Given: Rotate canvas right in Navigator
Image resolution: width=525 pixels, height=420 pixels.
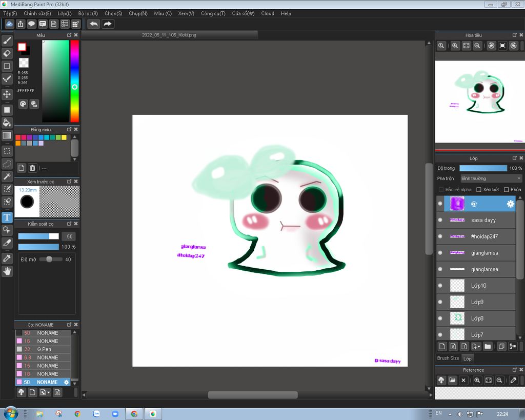Looking at the screenshot, I should point(514,46).
